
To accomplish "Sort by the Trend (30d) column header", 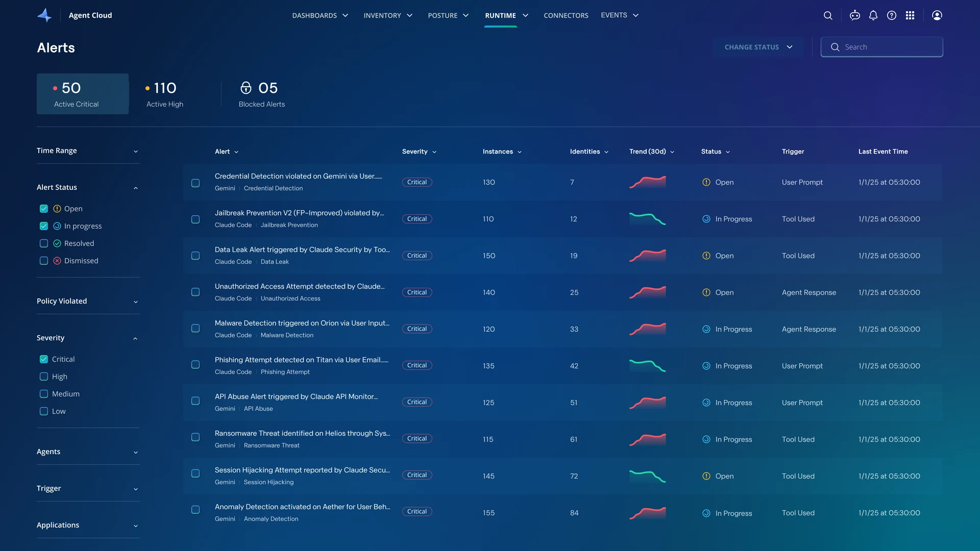I will 652,152.
